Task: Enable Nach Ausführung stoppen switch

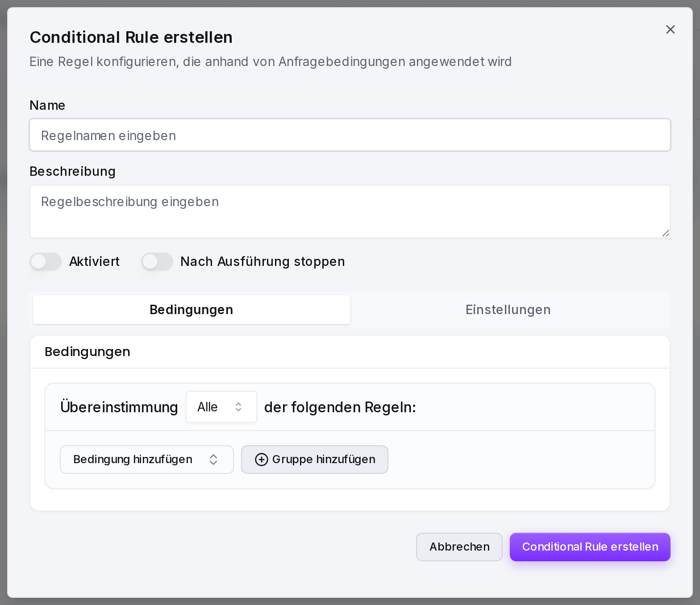Action: (157, 261)
